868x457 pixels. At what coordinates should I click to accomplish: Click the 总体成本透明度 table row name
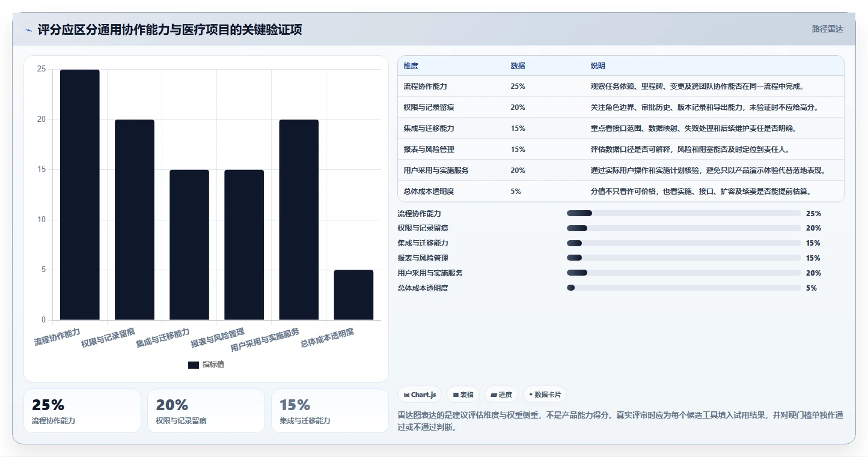pos(429,192)
